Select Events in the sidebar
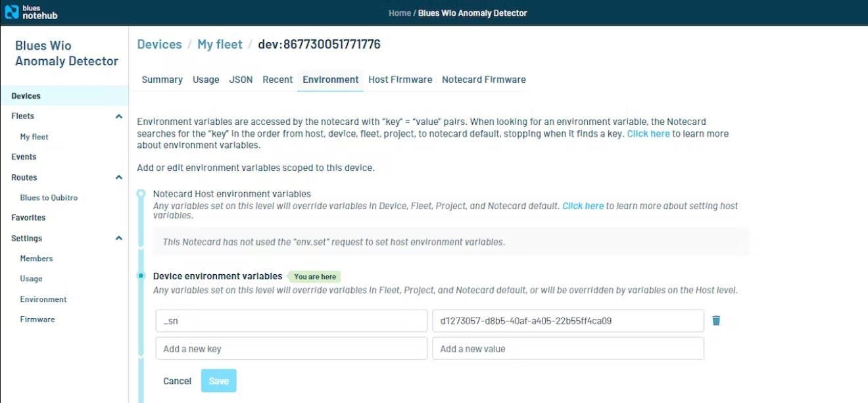This screenshot has width=868, height=403. coord(24,156)
